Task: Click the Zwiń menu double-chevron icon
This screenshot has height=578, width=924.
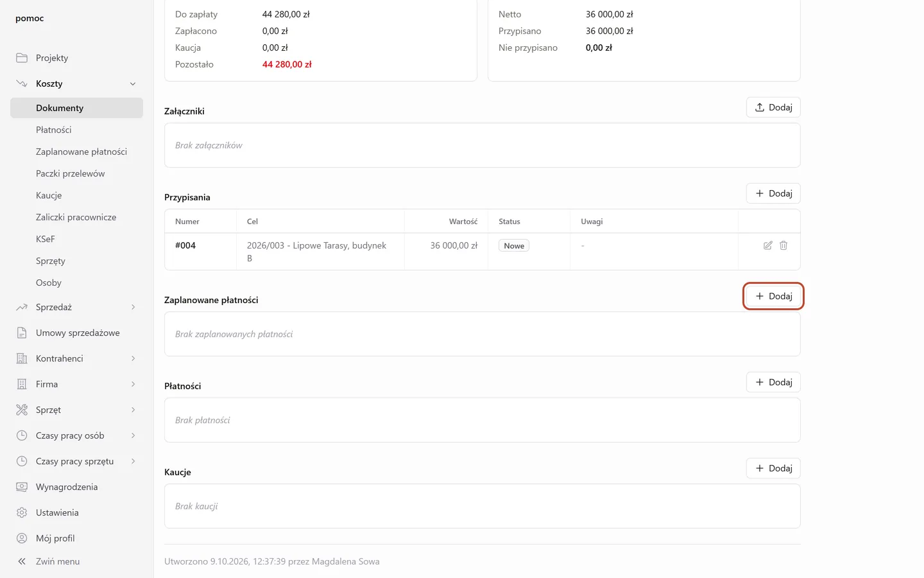Action: pos(22,561)
